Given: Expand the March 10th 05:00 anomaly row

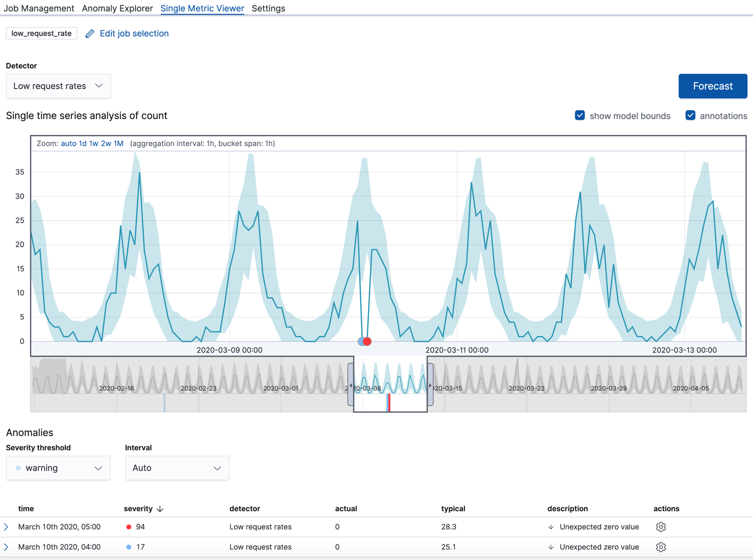Looking at the screenshot, I should click(6, 527).
